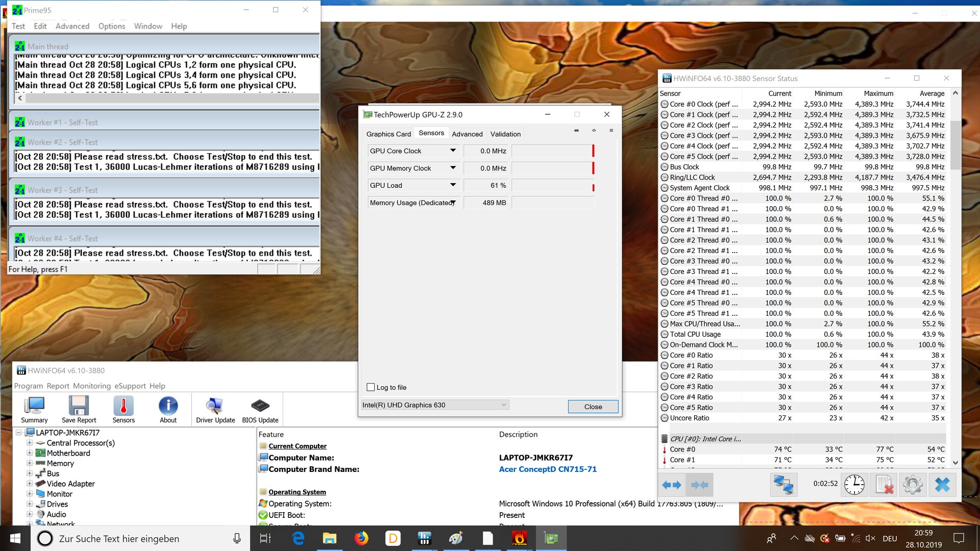
Task: Open the GPU-Z hamburger menu icon
Action: tap(611, 131)
